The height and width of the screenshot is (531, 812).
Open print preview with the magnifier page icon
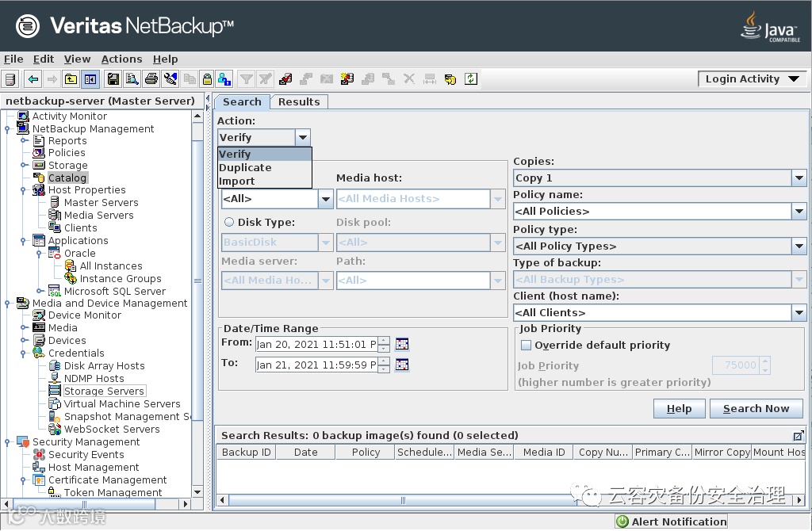point(132,79)
